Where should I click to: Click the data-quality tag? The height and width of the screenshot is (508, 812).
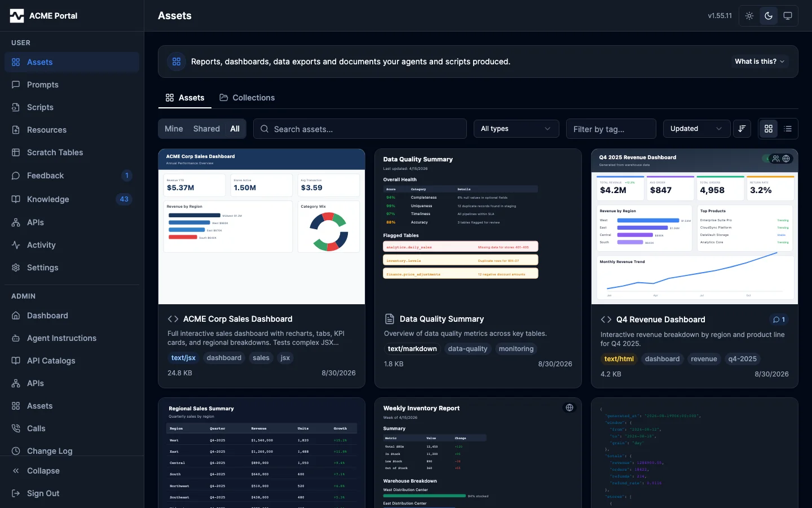coord(467,349)
